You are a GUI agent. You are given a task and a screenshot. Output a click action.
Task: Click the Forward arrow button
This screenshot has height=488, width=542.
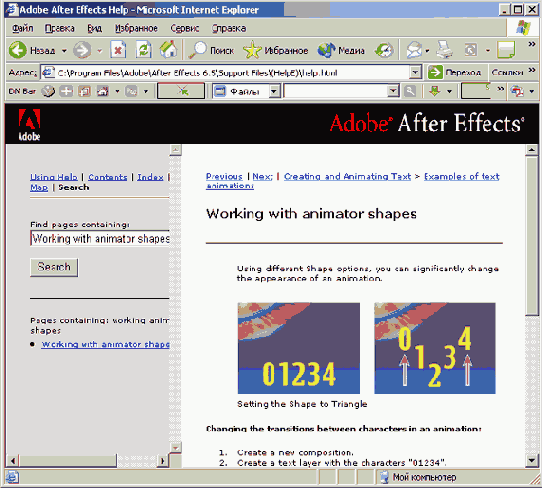(x=82, y=50)
